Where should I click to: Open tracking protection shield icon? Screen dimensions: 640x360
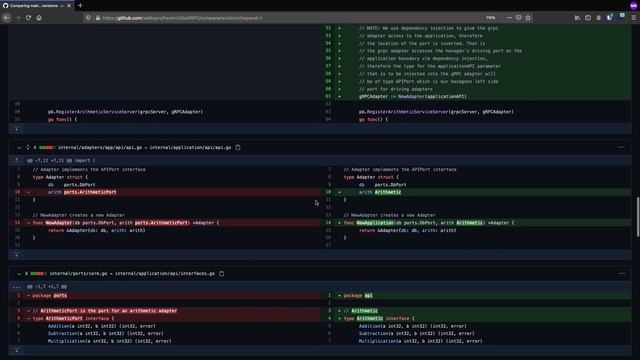88,18
